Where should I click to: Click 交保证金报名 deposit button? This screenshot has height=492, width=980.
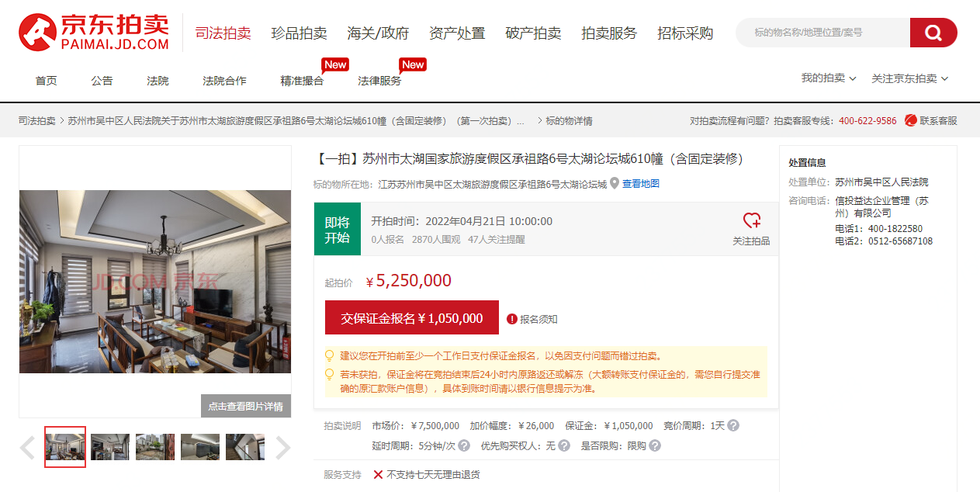[x=412, y=318]
